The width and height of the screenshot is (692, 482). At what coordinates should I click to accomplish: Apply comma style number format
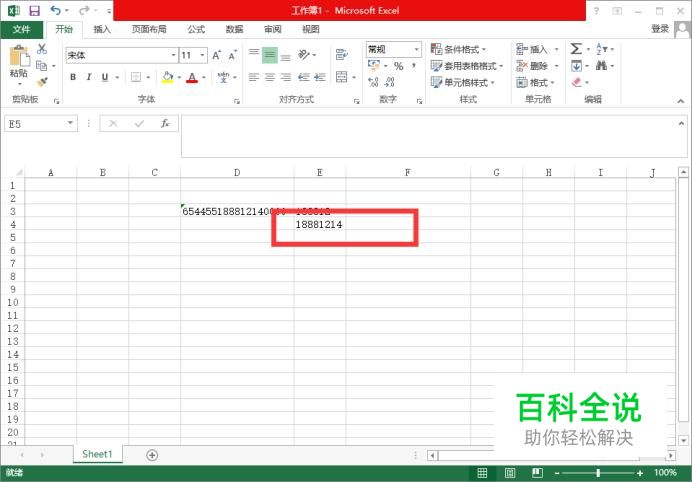click(x=414, y=66)
